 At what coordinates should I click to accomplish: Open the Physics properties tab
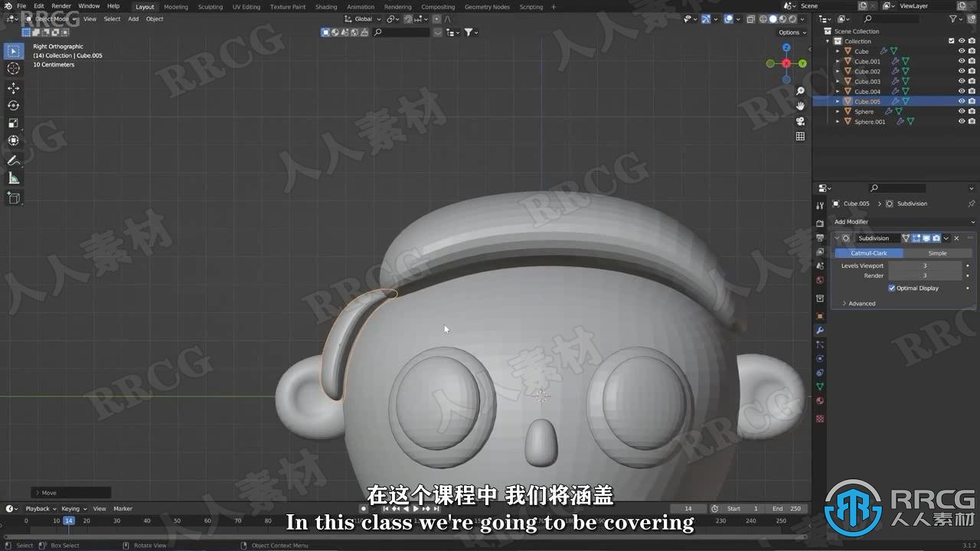pyautogui.click(x=820, y=358)
